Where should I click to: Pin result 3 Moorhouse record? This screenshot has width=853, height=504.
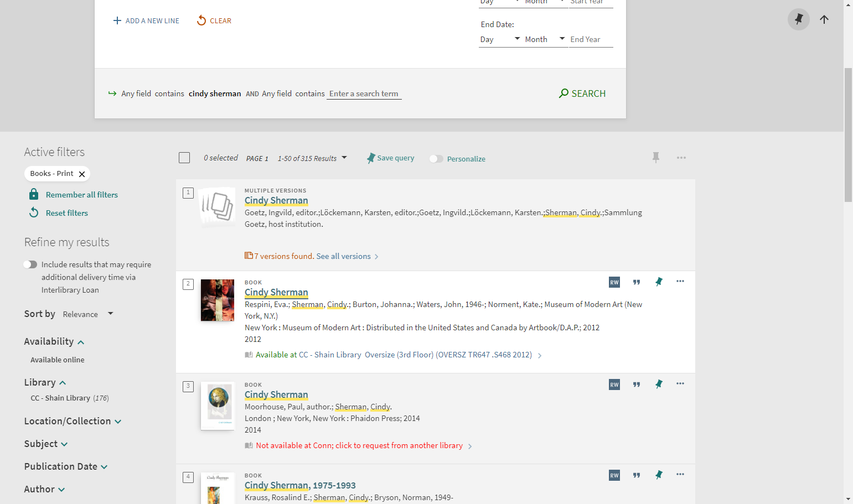click(659, 385)
